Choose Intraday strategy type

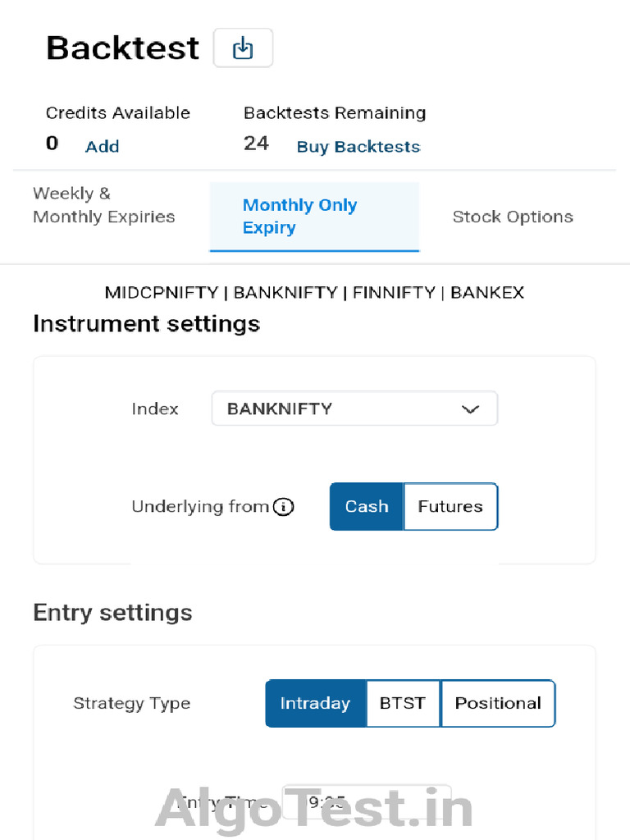tap(315, 703)
